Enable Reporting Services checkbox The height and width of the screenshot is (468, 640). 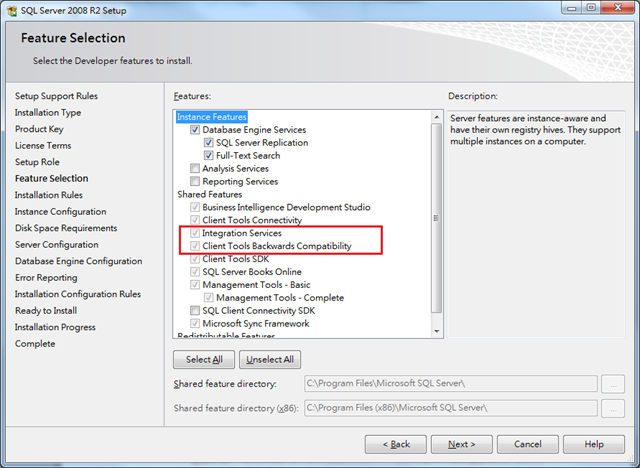pos(195,182)
